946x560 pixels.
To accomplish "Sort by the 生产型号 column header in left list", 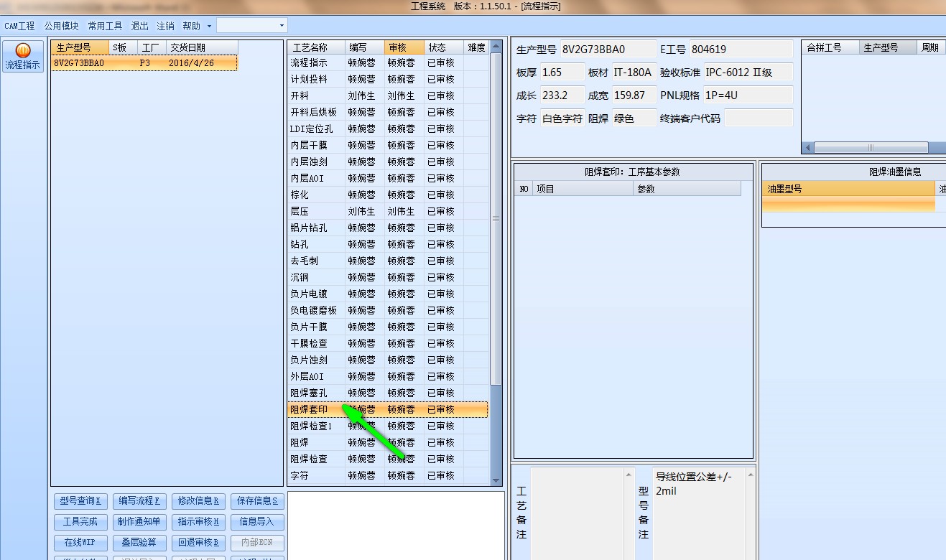I will [x=80, y=47].
